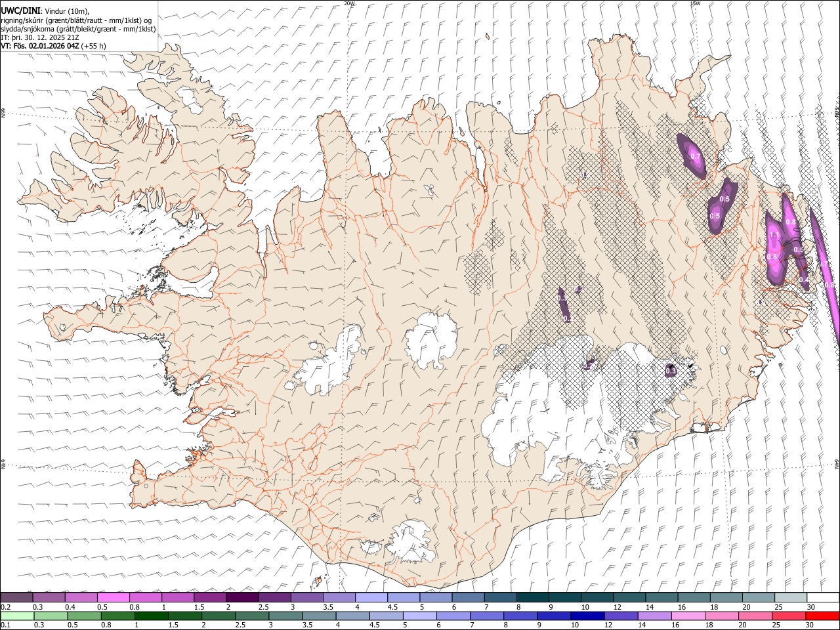Pick upper legend swatch between 0.2 and 0.3
The height and width of the screenshot is (630, 840).
pos(16,597)
